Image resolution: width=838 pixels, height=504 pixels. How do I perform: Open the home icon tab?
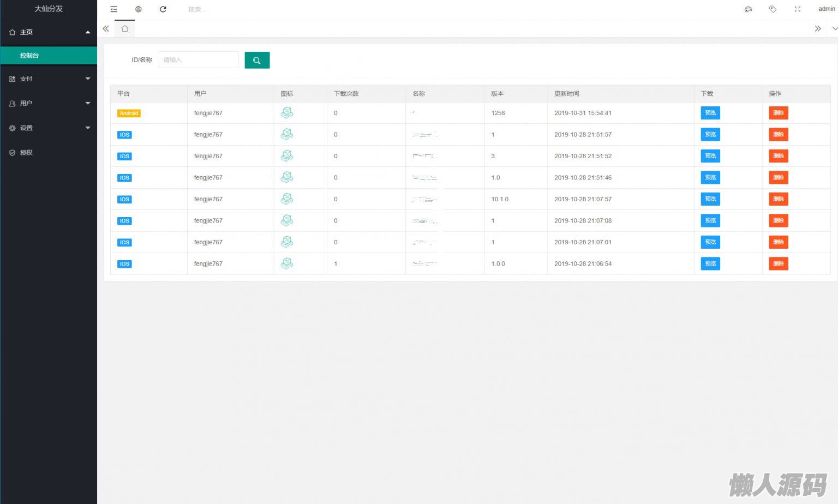tap(125, 28)
